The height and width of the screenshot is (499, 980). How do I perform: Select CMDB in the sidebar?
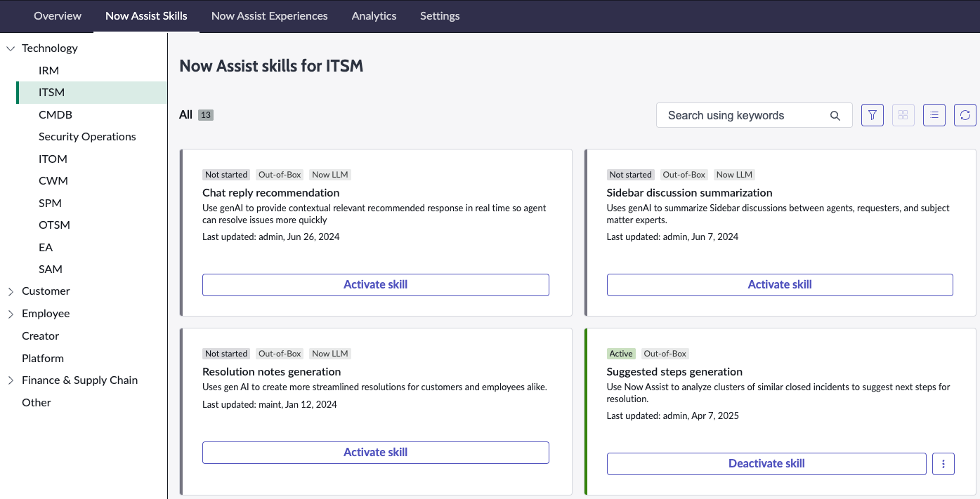(55, 115)
